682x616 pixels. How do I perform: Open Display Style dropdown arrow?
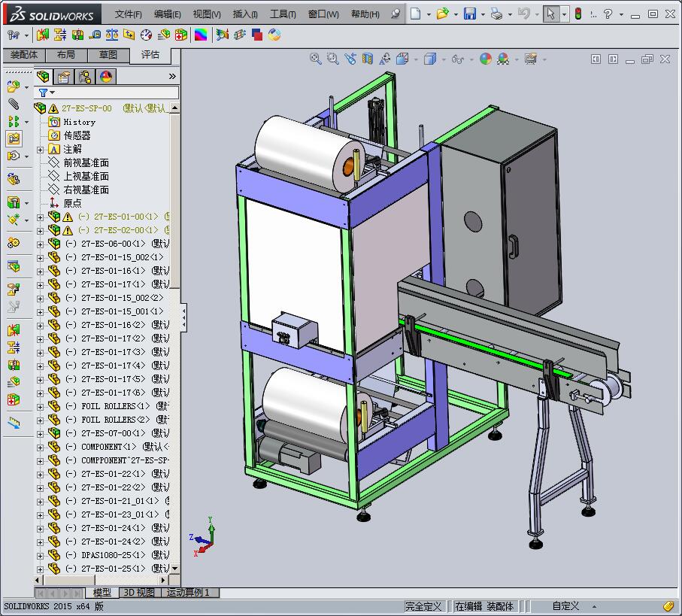click(x=444, y=59)
